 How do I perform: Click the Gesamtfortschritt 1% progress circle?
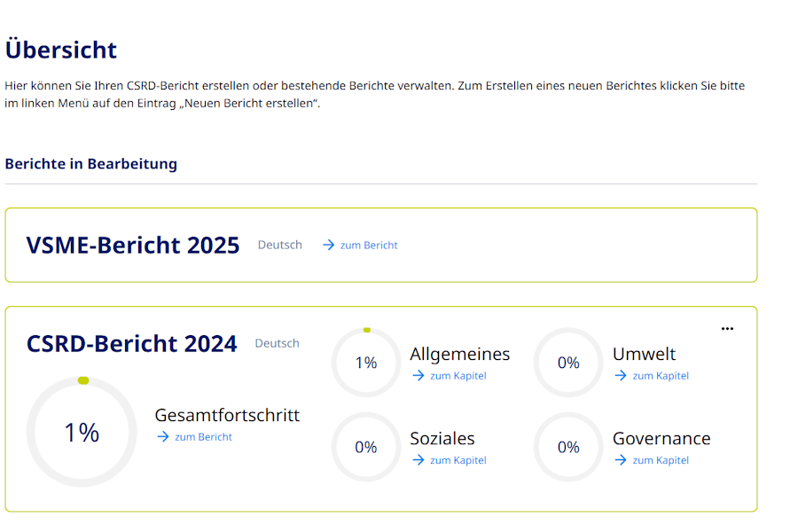point(82,432)
